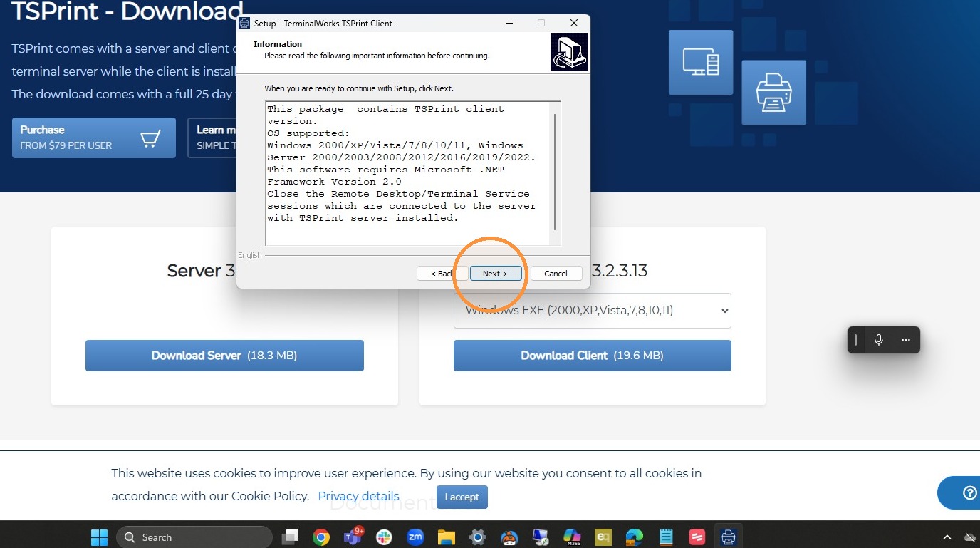Open the Windows Start menu
This screenshot has width=980, height=548.
(x=99, y=537)
